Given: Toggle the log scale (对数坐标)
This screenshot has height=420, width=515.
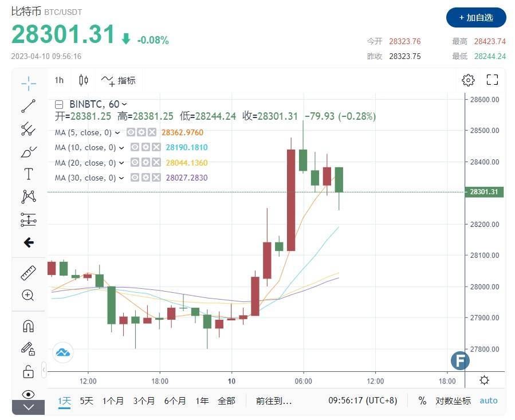Looking at the screenshot, I should coord(453,401).
